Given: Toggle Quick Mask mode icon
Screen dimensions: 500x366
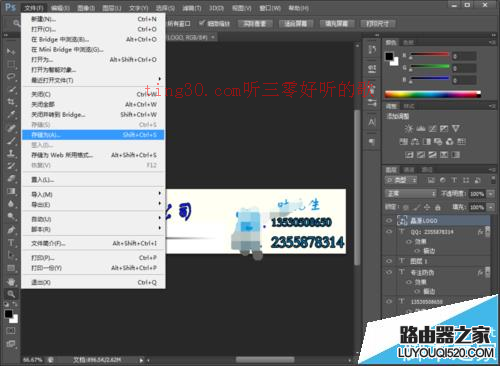Looking at the screenshot, I should click(x=11, y=331).
